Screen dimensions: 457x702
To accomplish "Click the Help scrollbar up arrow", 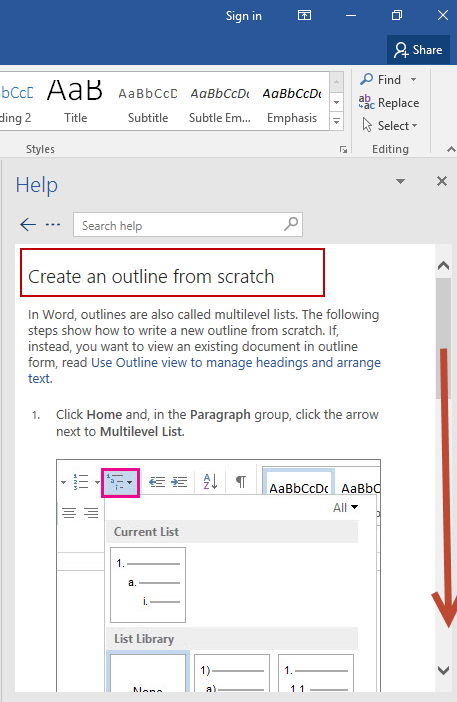I will [x=443, y=265].
